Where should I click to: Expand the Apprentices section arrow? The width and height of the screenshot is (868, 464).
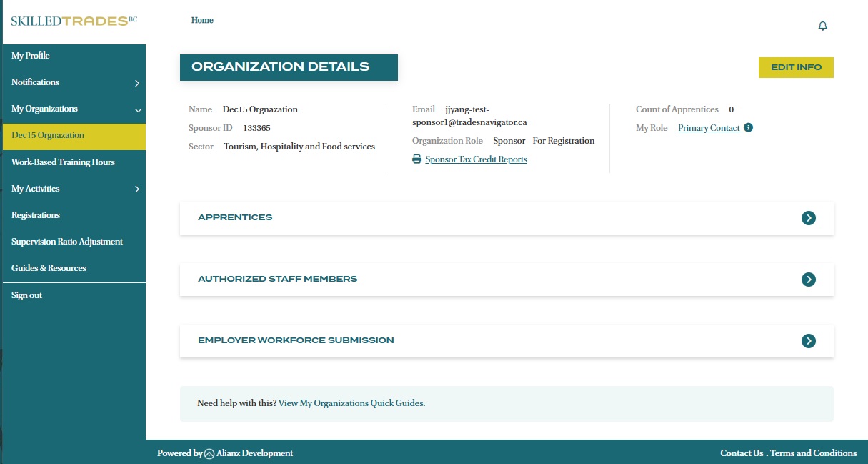pos(808,218)
